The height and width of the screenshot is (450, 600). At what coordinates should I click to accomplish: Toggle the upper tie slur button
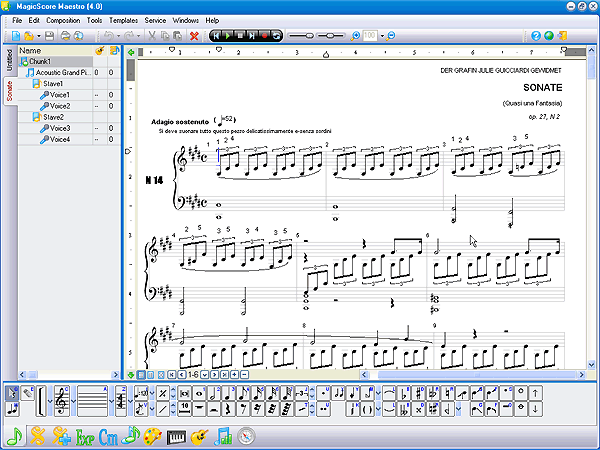coord(389,393)
